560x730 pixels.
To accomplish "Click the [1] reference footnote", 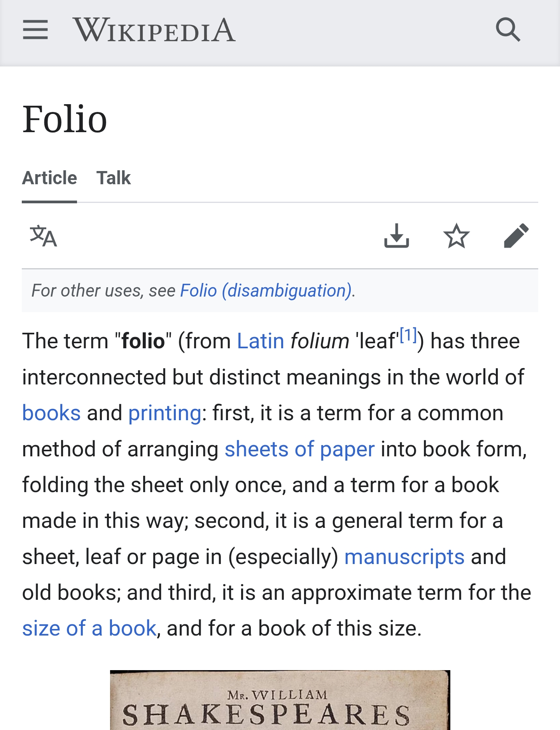I will [x=408, y=335].
